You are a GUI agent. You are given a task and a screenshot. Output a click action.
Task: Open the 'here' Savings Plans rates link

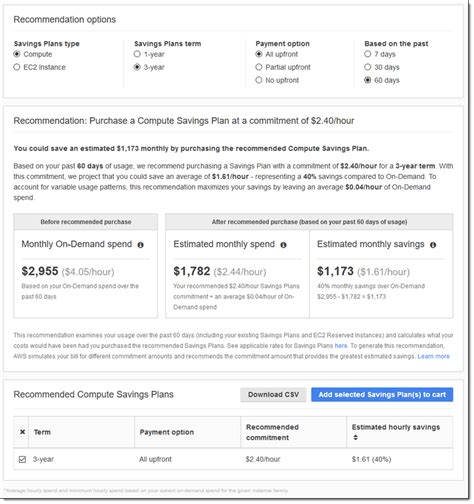click(341, 346)
